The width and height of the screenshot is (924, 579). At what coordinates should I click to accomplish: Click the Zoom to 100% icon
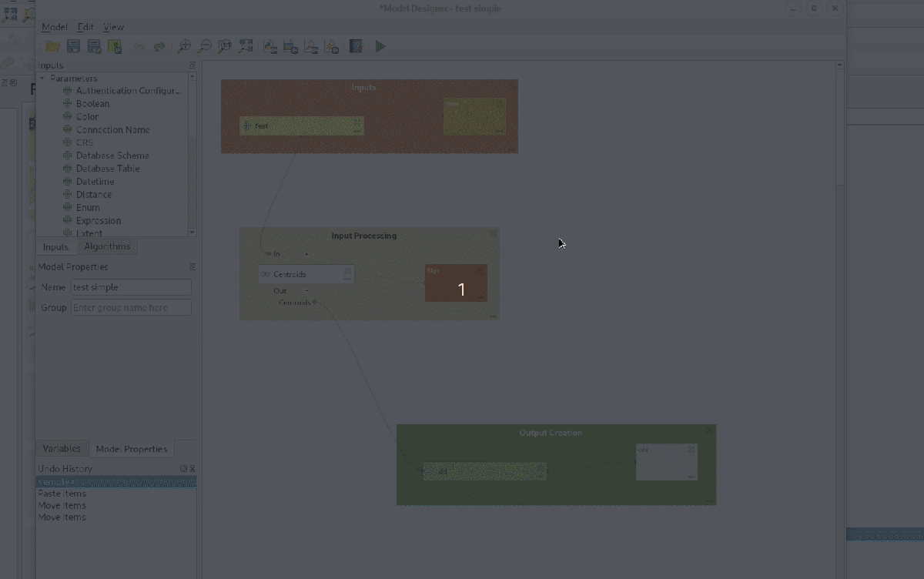tap(224, 47)
